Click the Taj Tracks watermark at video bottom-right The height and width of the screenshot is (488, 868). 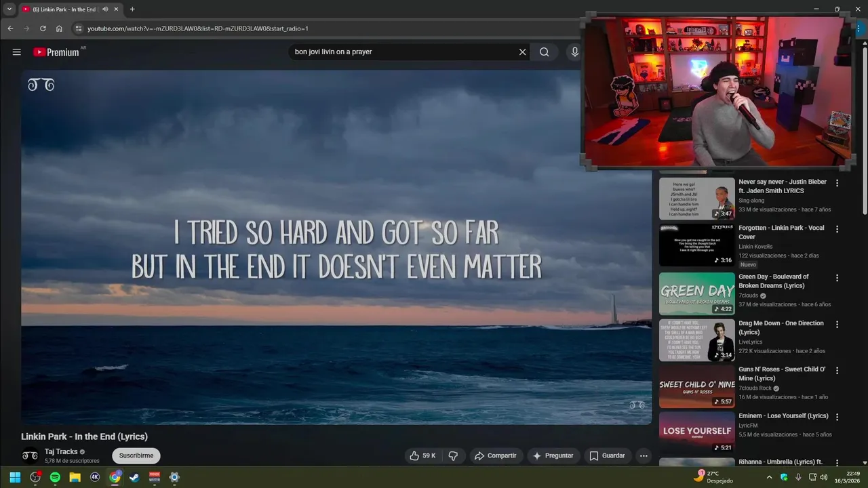(637, 405)
